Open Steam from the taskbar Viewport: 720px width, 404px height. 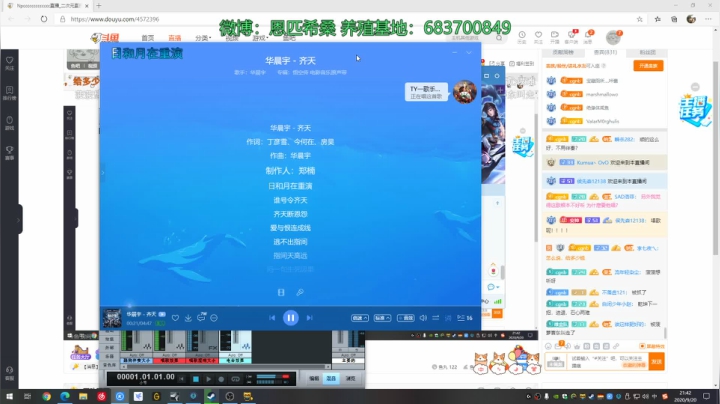coord(211,396)
